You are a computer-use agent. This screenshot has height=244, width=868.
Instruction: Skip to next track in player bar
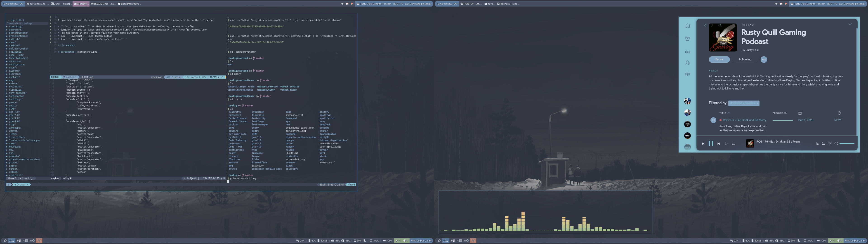point(719,143)
